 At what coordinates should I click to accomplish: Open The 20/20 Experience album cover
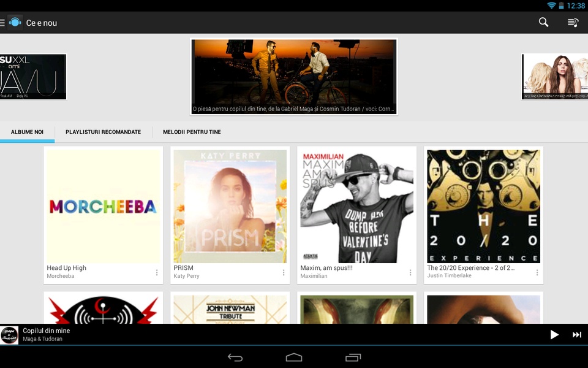point(483,206)
